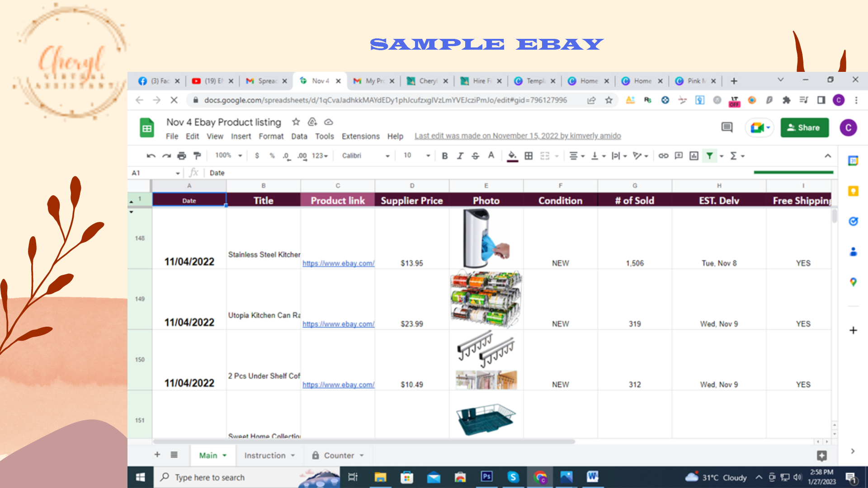Viewport: 868px width, 488px height.
Task: Toggle italic text formatting
Action: pyautogui.click(x=460, y=156)
